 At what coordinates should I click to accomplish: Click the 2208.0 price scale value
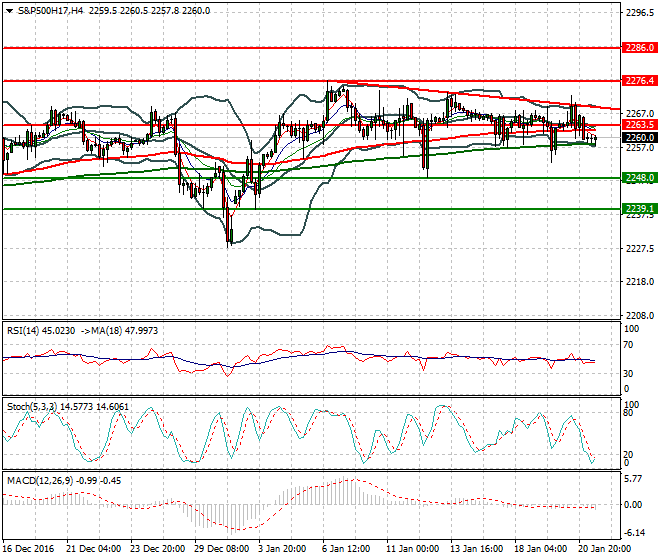point(640,315)
